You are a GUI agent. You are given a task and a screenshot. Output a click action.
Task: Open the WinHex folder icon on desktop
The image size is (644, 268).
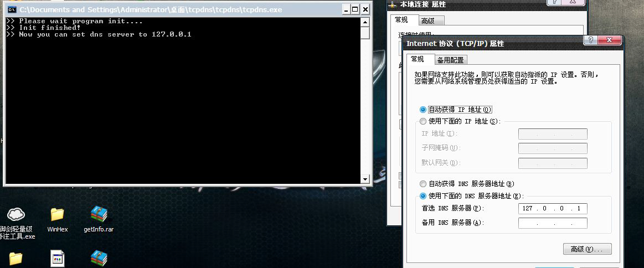pos(57,214)
